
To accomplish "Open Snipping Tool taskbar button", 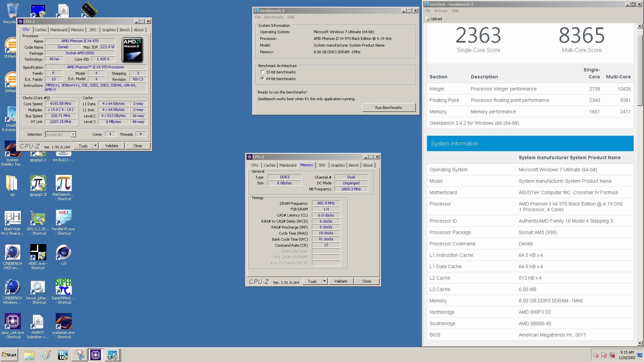I will [79, 355].
